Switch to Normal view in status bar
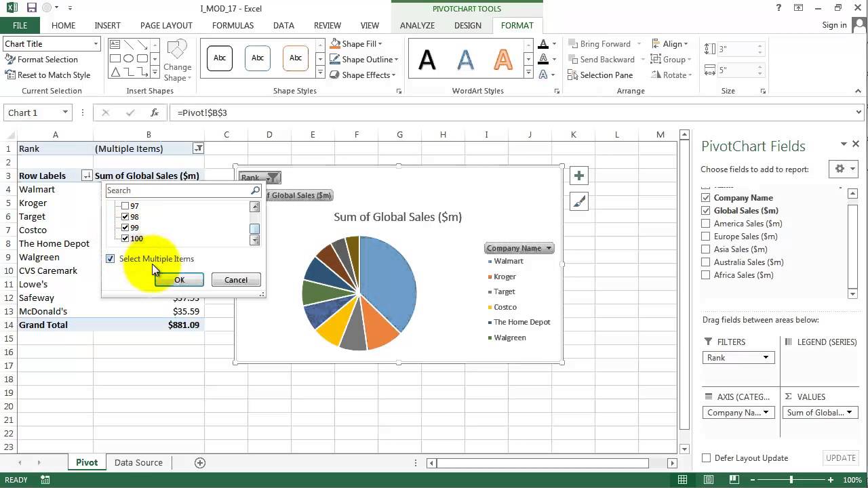 683,480
